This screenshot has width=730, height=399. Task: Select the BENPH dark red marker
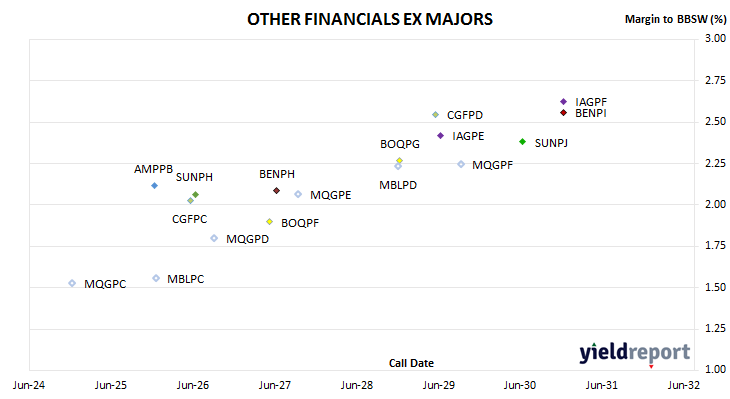pos(277,190)
